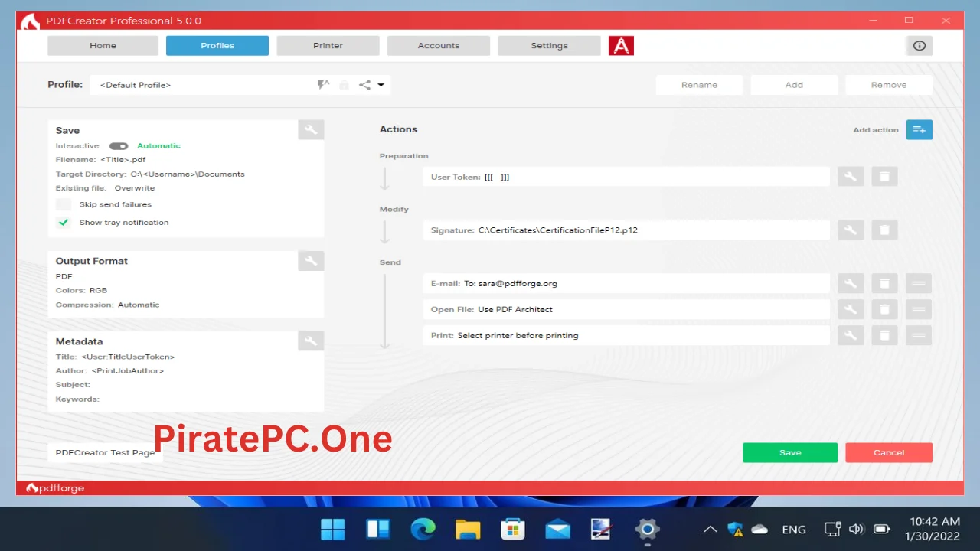Click the E-mail action reorder handle
The image size is (980, 551).
tap(919, 283)
